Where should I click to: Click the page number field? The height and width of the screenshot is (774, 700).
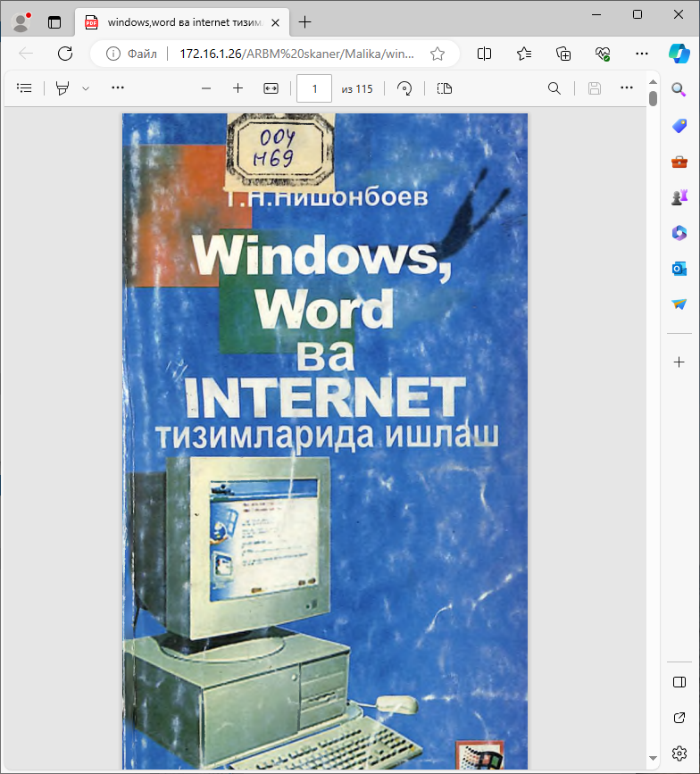pos(314,89)
